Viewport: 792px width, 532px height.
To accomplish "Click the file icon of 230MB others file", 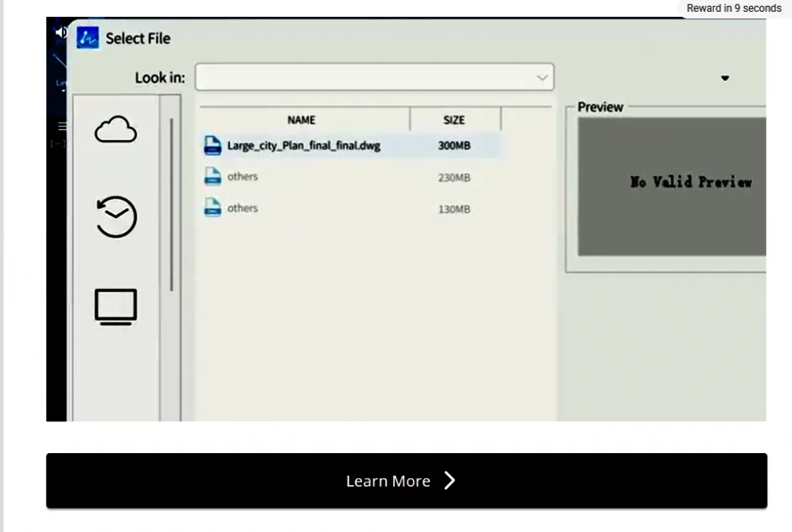I will pyautogui.click(x=213, y=177).
